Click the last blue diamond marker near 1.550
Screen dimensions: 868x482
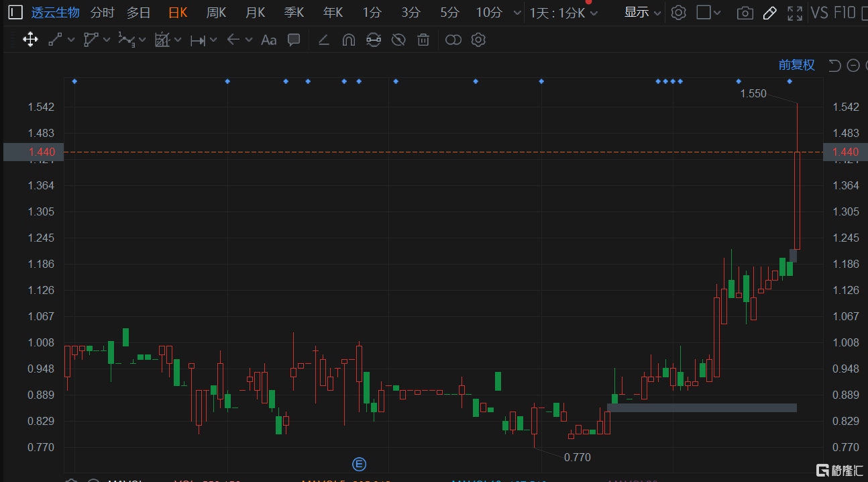click(x=789, y=81)
